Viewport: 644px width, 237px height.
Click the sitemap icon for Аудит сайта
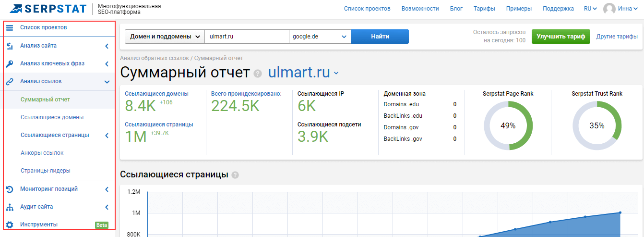[10, 207]
